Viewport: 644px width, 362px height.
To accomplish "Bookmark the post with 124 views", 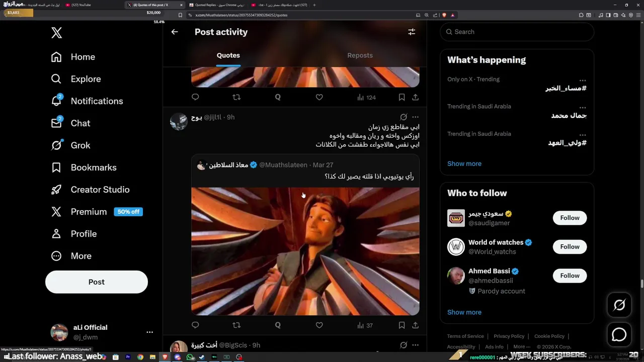I will pos(401,97).
